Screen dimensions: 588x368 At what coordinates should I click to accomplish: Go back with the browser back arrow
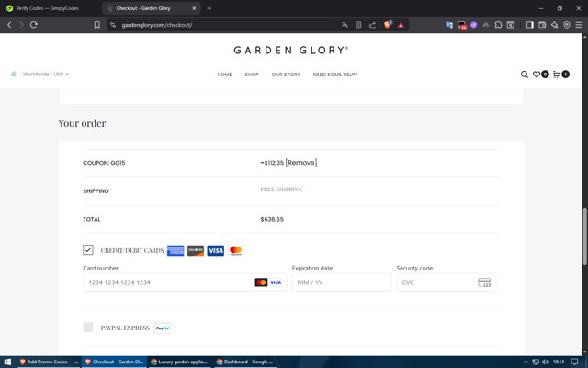point(9,25)
